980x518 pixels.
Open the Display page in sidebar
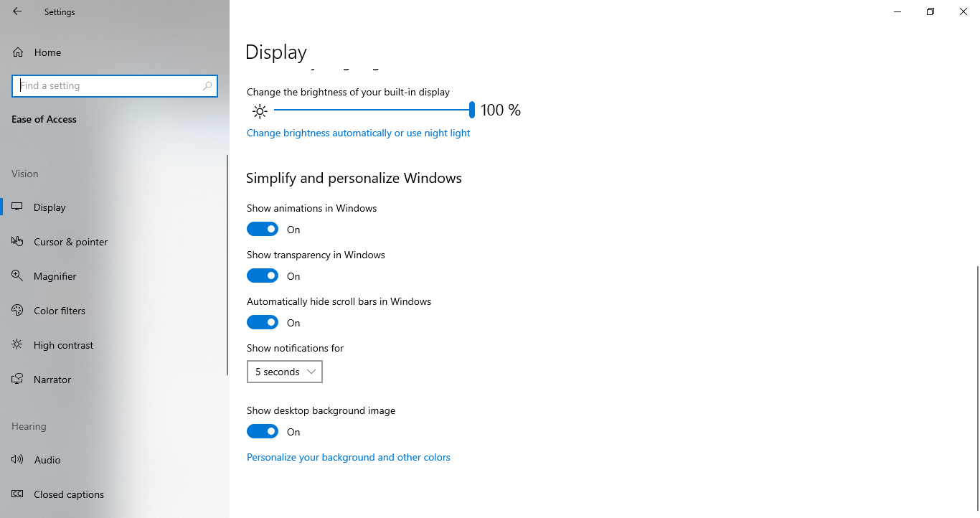pyautogui.click(x=50, y=207)
